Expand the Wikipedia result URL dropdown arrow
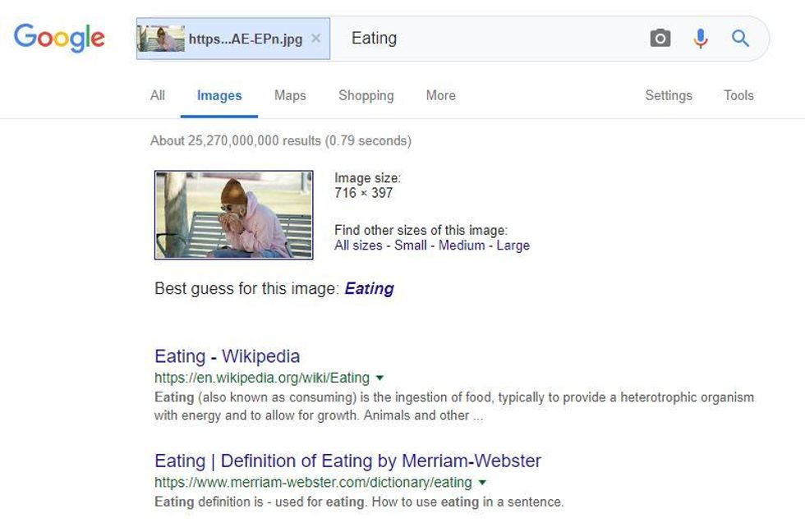The width and height of the screenshot is (805, 532). 379,378
